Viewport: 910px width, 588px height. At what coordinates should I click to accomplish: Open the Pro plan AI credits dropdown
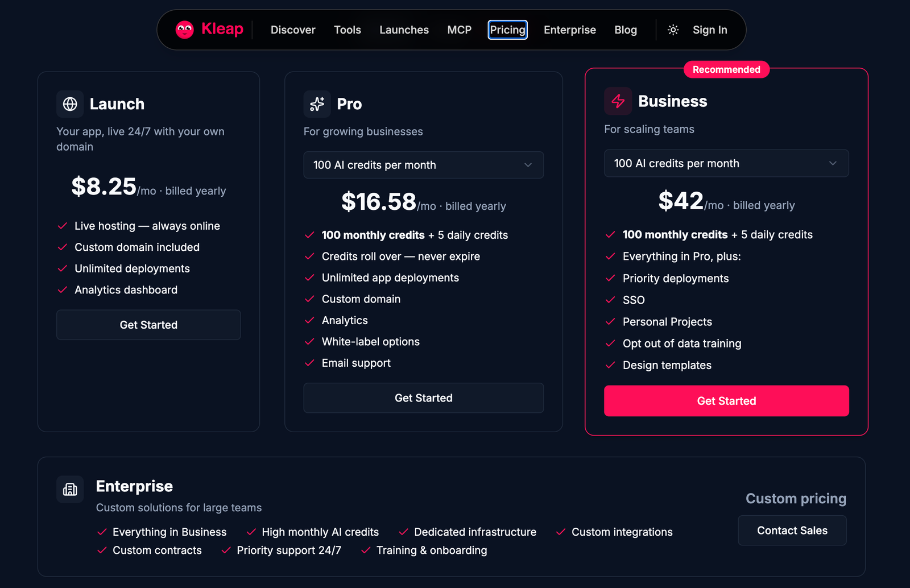tap(424, 165)
